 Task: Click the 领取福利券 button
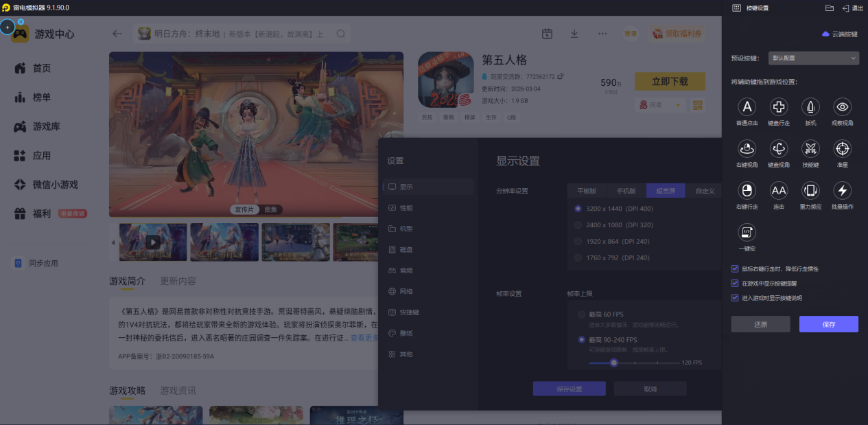point(677,34)
